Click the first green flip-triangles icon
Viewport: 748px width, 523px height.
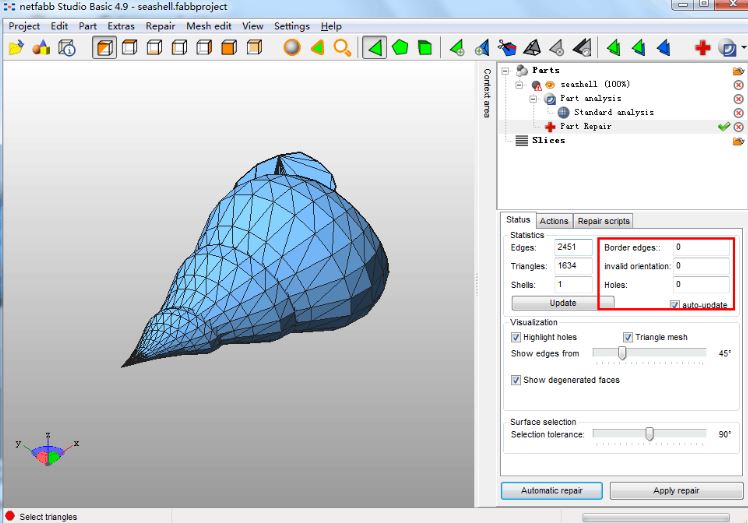613,48
